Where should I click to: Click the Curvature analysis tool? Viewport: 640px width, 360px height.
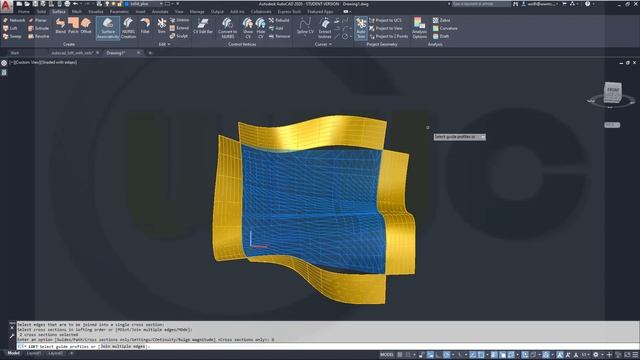tap(445, 28)
